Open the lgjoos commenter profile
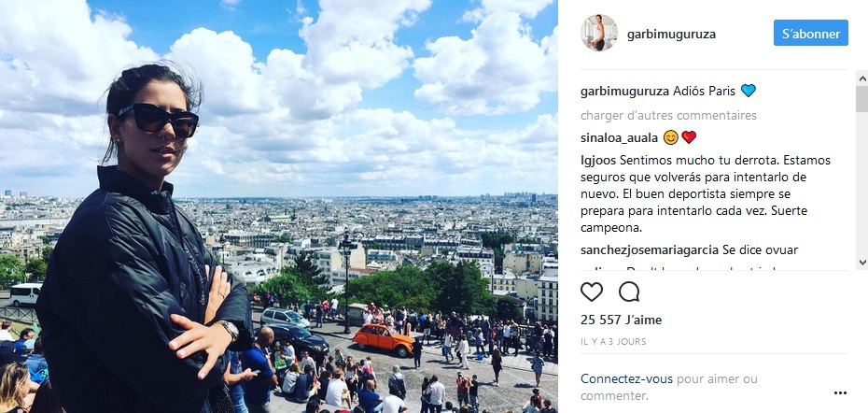 (x=598, y=160)
